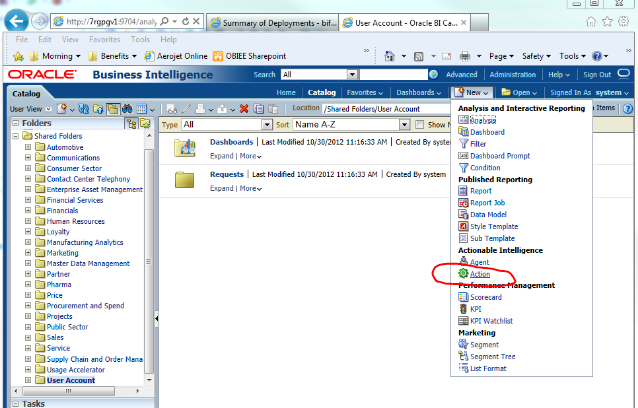Click the Folders pane horizontal scrollbar
Screen dimensions: 638x408
coord(68,391)
